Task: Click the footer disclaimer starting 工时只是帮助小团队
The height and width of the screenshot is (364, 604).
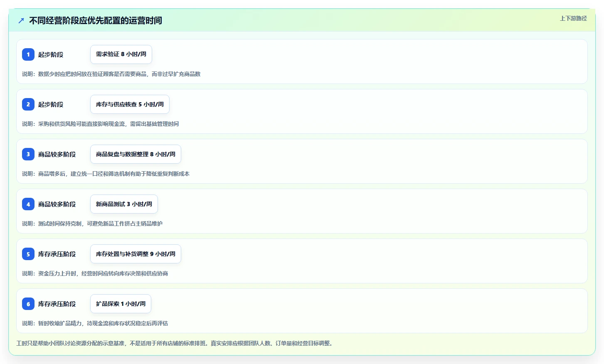Action: 175,343
